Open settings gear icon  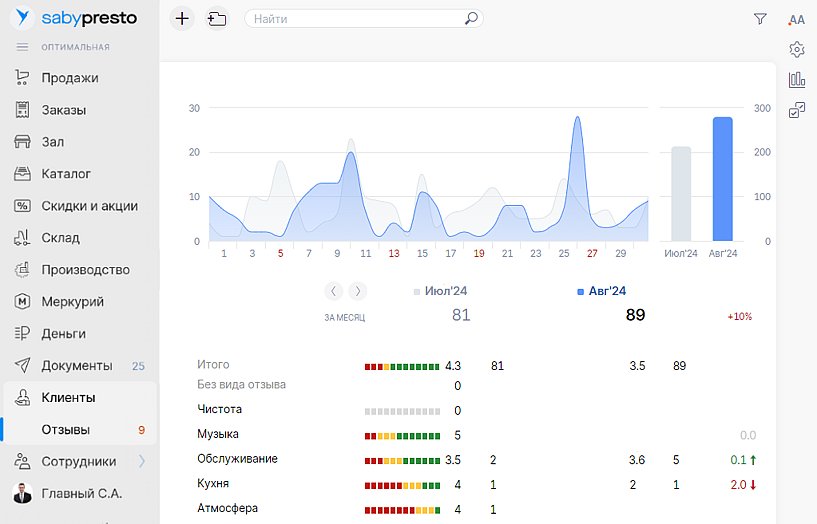tap(797, 49)
